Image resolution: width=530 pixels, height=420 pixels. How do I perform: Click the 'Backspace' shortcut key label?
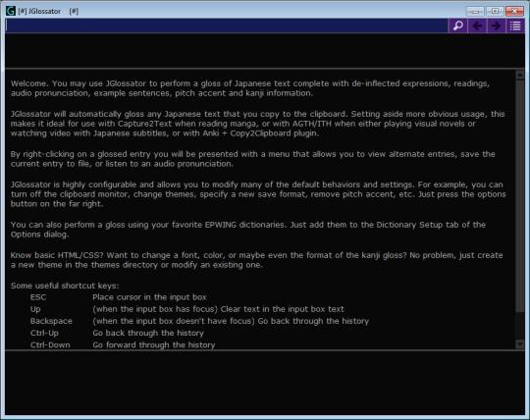[51, 321]
